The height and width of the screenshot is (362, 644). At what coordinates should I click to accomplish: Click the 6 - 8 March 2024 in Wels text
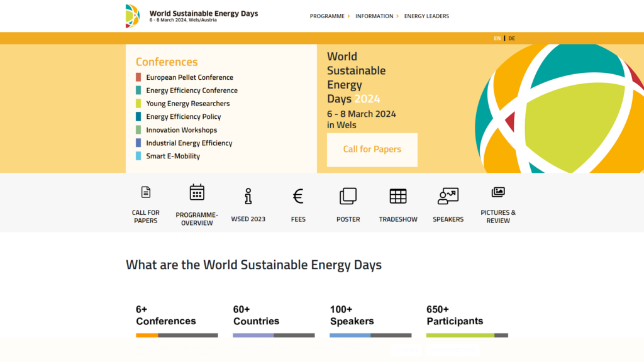tap(362, 119)
